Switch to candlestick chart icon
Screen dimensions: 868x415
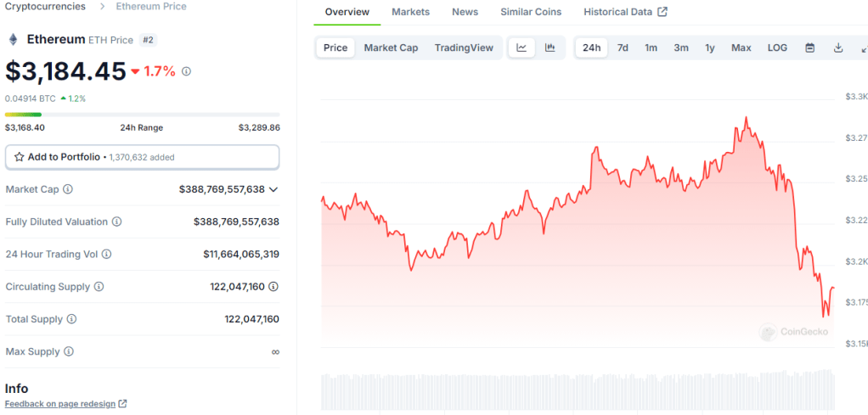550,48
